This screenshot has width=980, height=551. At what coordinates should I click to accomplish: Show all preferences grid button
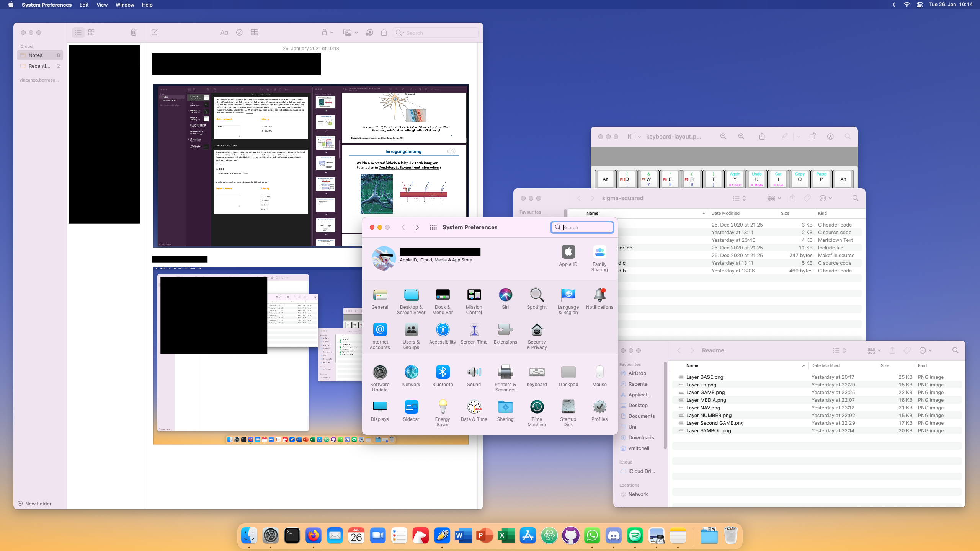[x=433, y=227]
